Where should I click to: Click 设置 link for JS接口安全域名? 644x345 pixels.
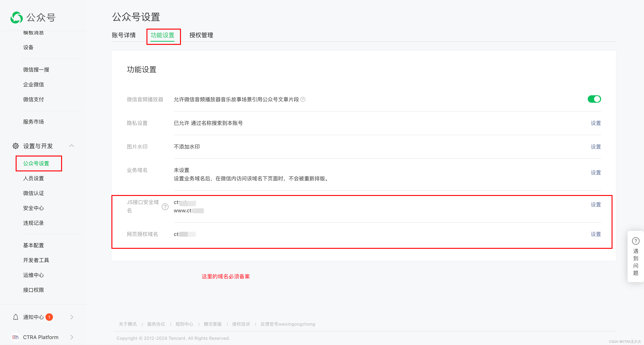(x=596, y=205)
